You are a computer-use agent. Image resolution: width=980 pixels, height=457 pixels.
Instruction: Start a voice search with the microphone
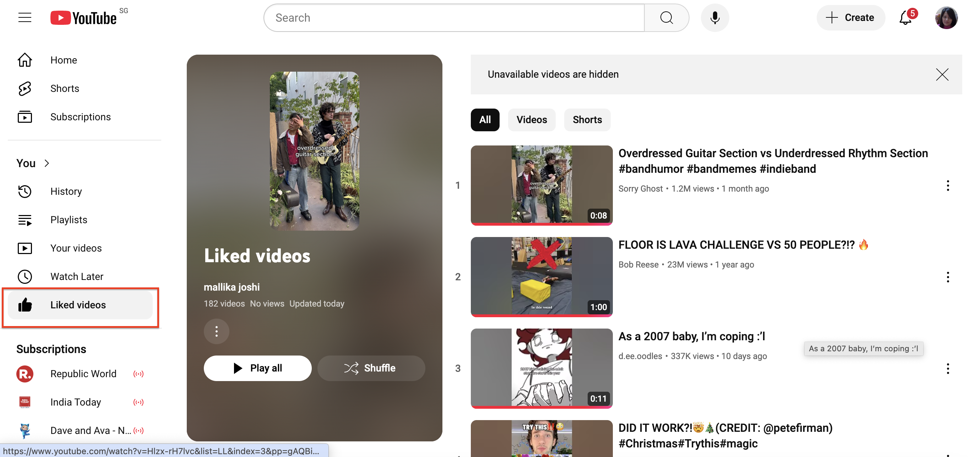(x=715, y=17)
